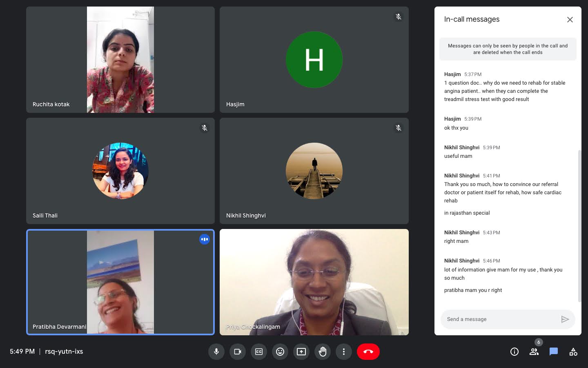
Task: Select Pratibha Devarmani's video tile
Action: (120, 282)
